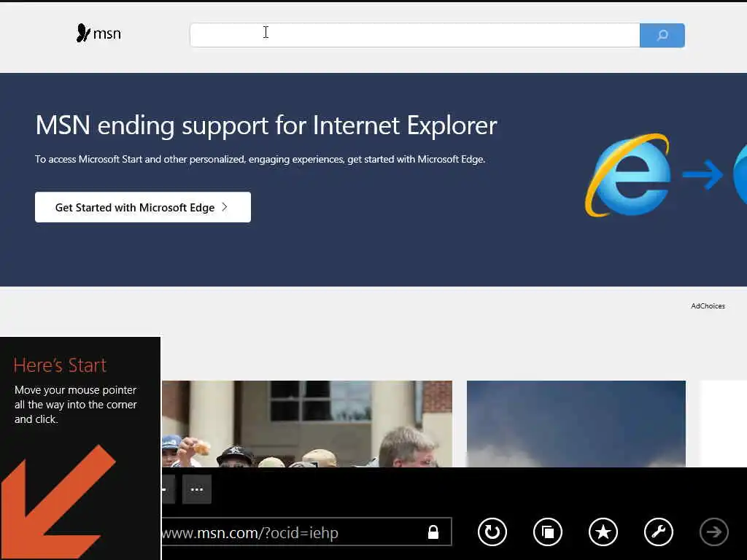The height and width of the screenshot is (560, 747).
Task: Open the three-dots tab tools menu
Action: pos(197,489)
